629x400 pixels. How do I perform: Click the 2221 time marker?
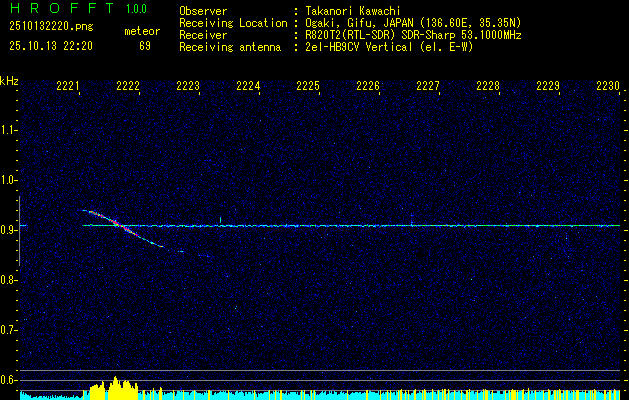click(x=68, y=87)
